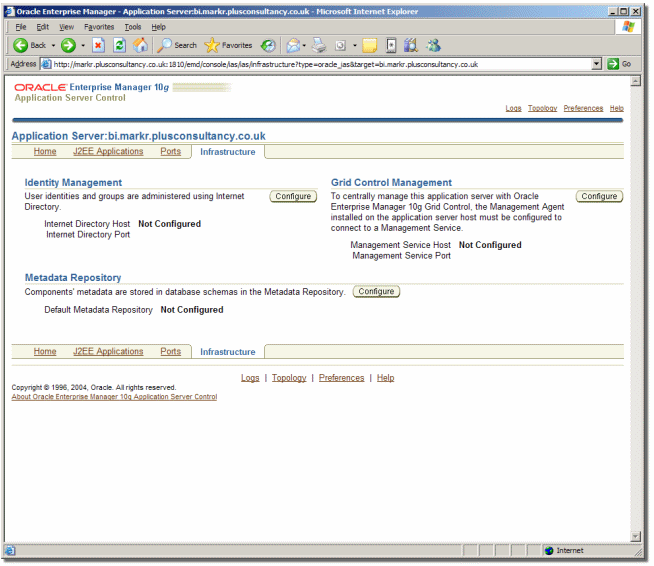Click the Windows flag logo
654x566 pixels.
click(x=628, y=27)
